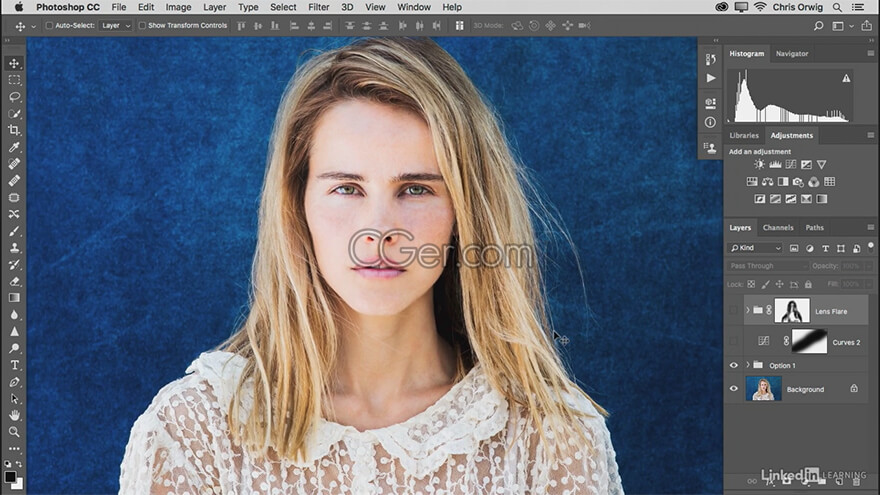Hide the Option 1 group
The height and width of the screenshot is (495, 880).
(734, 365)
